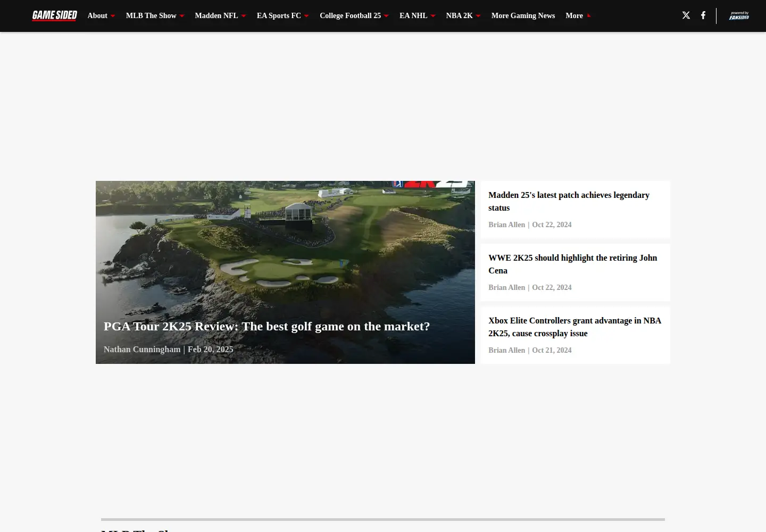Click the powered by FanSided logo
The height and width of the screenshot is (532, 766).
tap(739, 15)
